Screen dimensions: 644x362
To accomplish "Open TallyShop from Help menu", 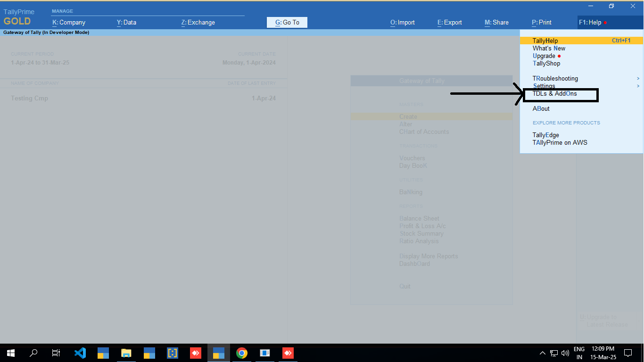I will [x=546, y=63].
